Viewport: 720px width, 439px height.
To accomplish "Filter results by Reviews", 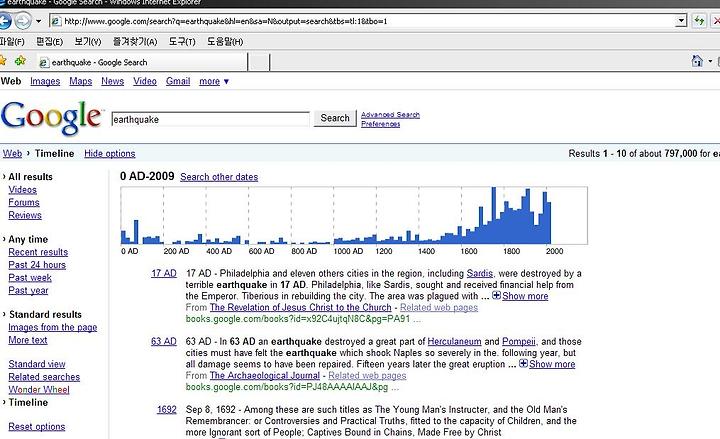I will (25, 215).
